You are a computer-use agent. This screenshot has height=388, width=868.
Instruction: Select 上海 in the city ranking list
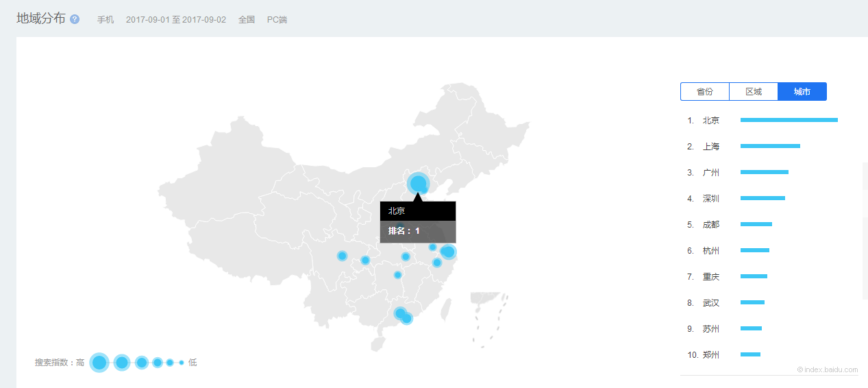(711, 147)
